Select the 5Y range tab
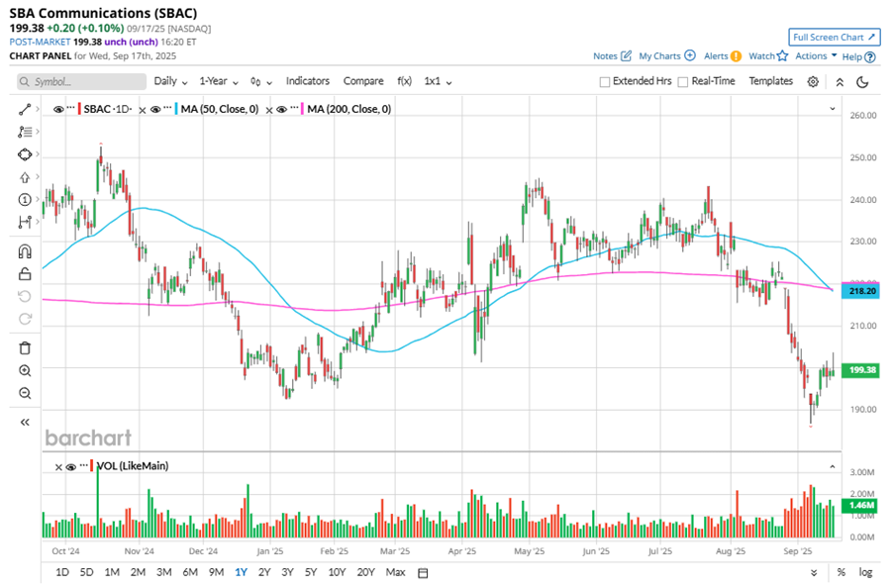893x588 pixels. click(x=311, y=572)
